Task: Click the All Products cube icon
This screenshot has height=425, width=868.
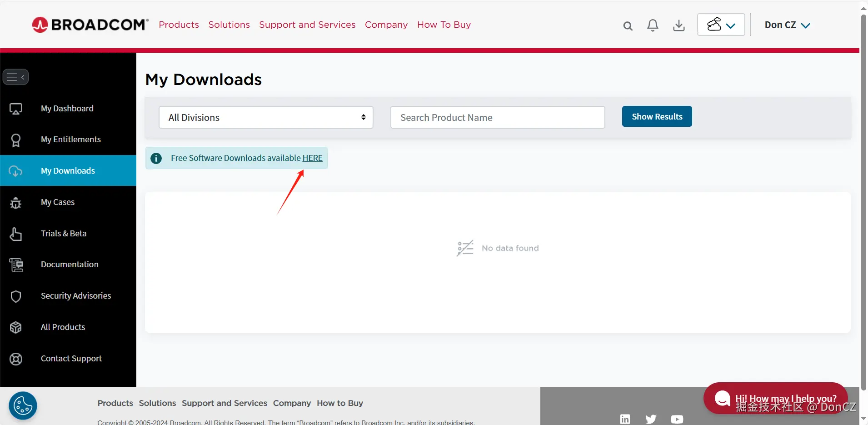Action: click(16, 327)
